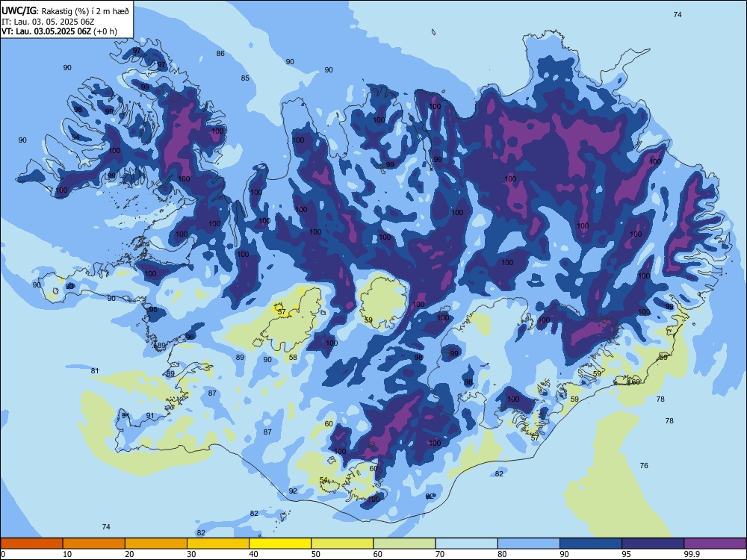
Task: Click the title 'UWC/IG: Rakastig (%) í 2 m hæð'
Action: 65,11
